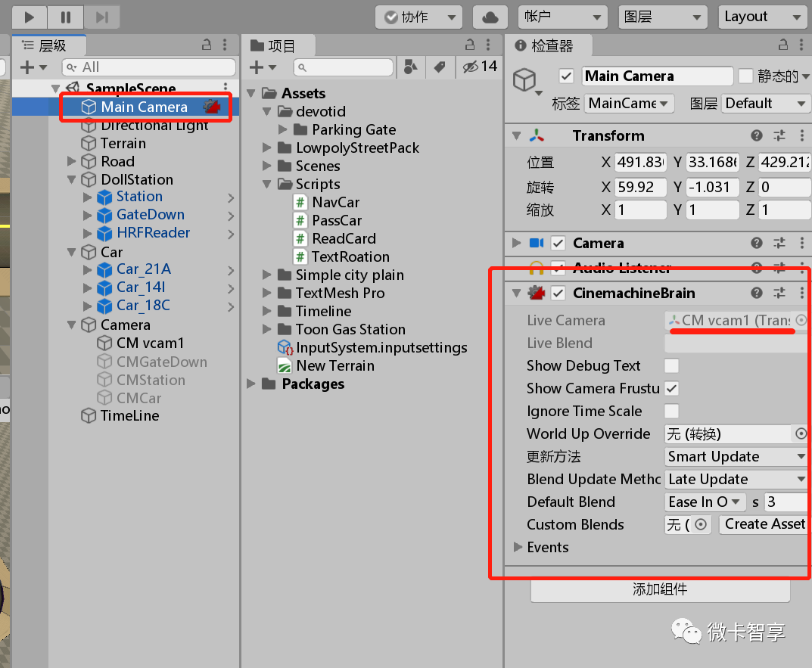Enable Show Debug Text checkbox

tap(672, 365)
